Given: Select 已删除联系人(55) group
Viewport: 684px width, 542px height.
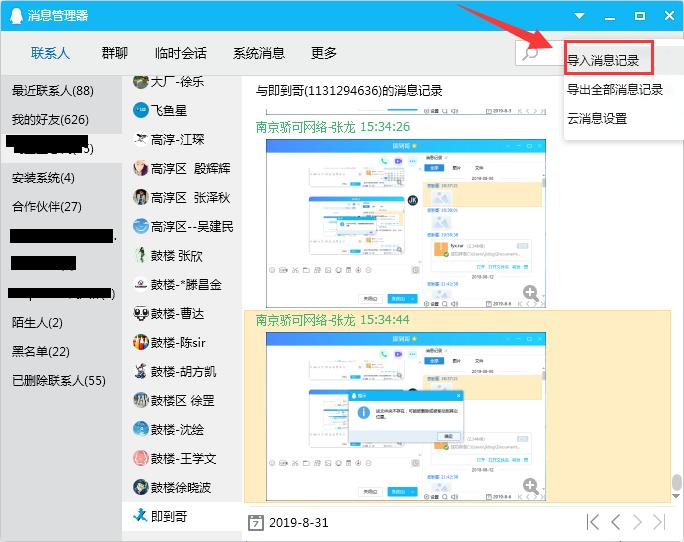Looking at the screenshot, I should tap(58, 381).
